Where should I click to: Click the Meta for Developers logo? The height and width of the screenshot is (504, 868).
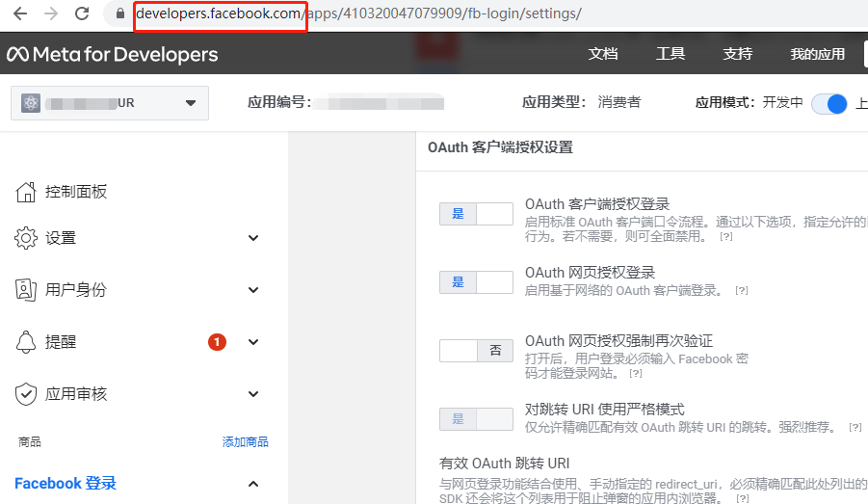(112, 54)
